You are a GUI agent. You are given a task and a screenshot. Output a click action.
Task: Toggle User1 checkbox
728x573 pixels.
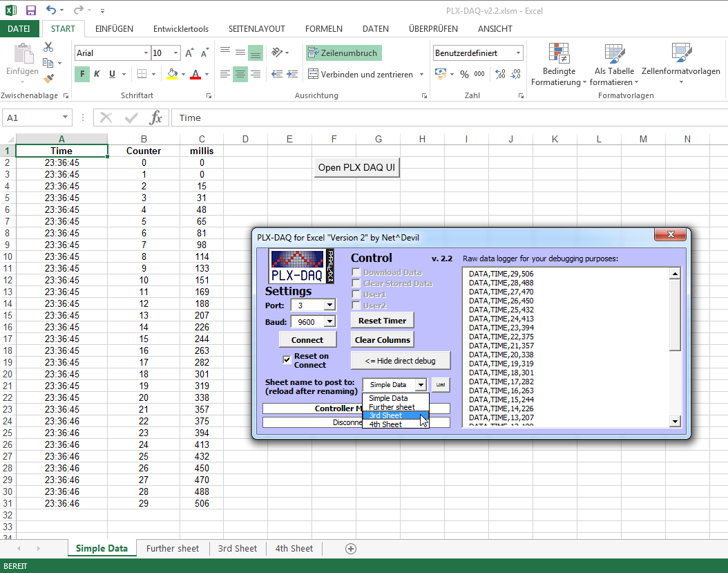pos(356,294)
